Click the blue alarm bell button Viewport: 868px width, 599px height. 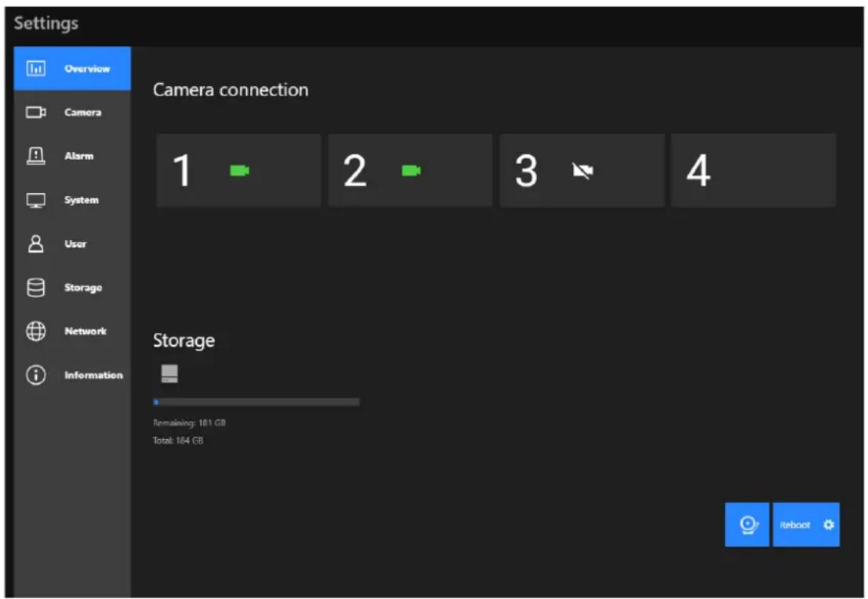tap(746, 525)
